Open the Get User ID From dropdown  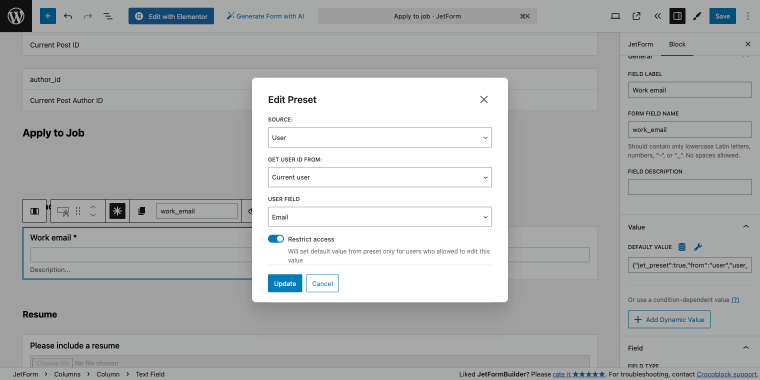pos(380,177)
